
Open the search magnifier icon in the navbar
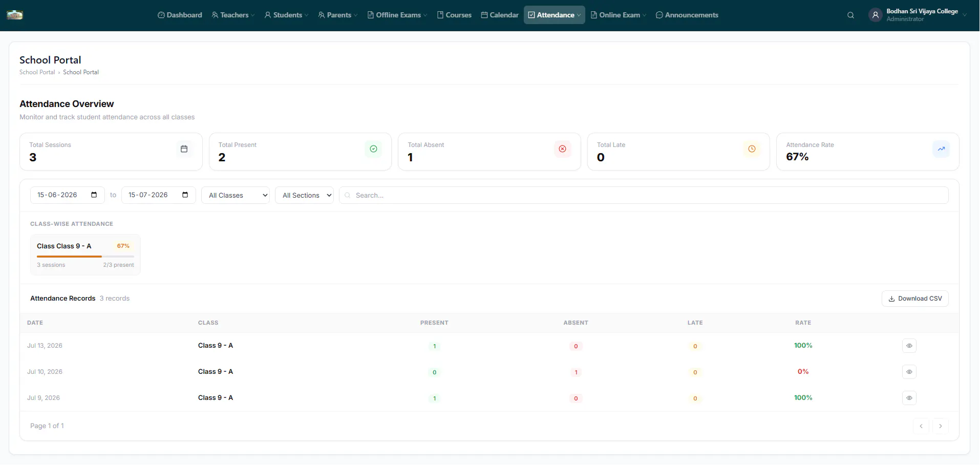click(850, 15)
